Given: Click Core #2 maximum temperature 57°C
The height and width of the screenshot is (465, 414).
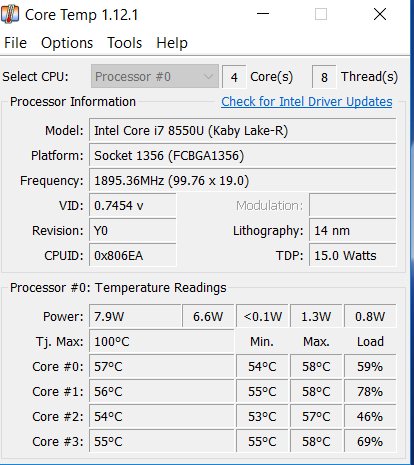Looking at the screenshot, I should pyautogui.click(x=316, y=416).
